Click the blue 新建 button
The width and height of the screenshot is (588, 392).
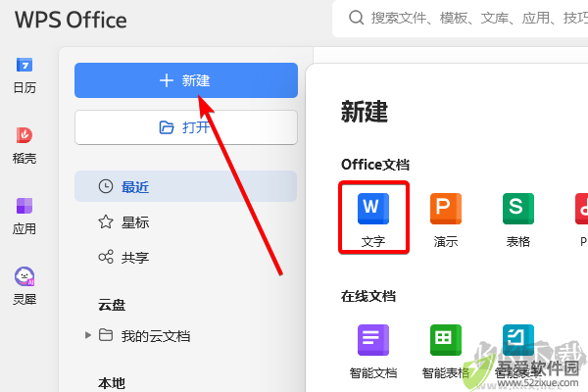[x=186, y=80]
